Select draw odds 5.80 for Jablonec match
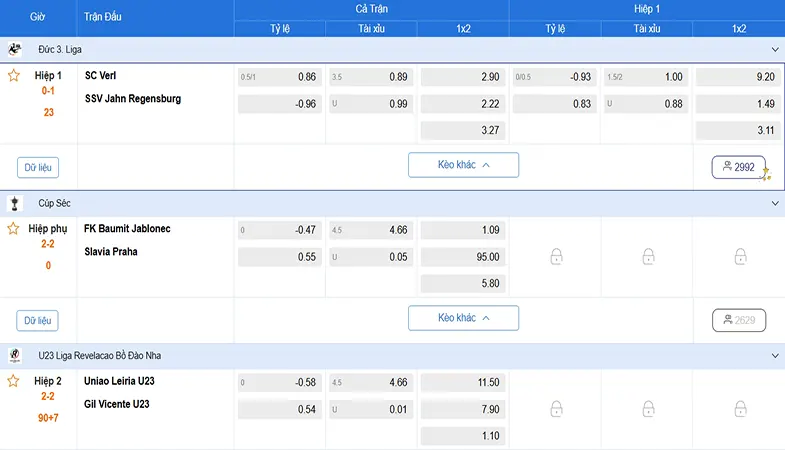The height and width of the screenshot is (450, 785). pyautogui.click(x=463, y=283)
